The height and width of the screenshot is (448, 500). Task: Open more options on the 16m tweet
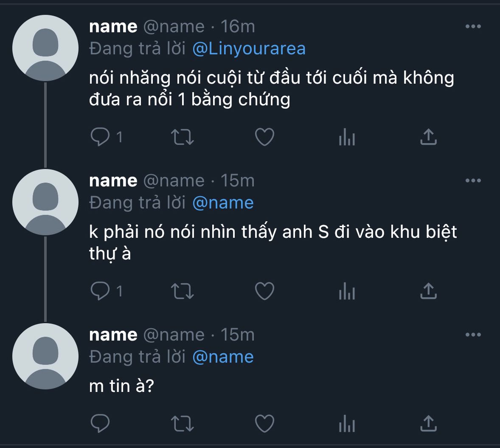pyautogui.click(x=473, y=26)
